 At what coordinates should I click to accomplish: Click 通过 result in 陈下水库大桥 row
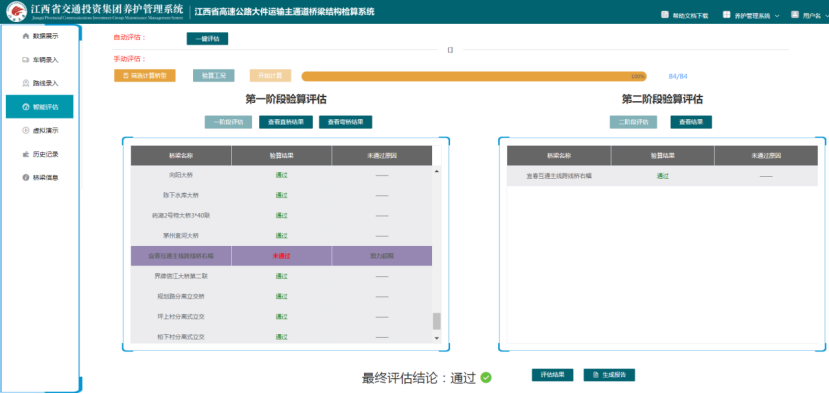tap(281, 195)
